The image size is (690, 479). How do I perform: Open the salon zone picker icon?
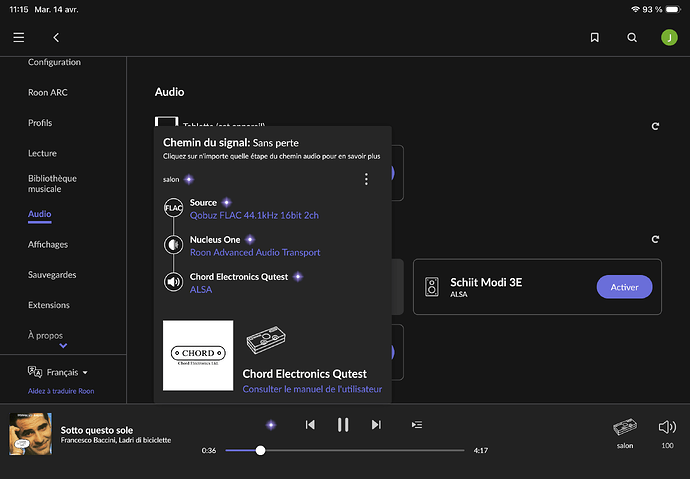[x=625, y=427]
